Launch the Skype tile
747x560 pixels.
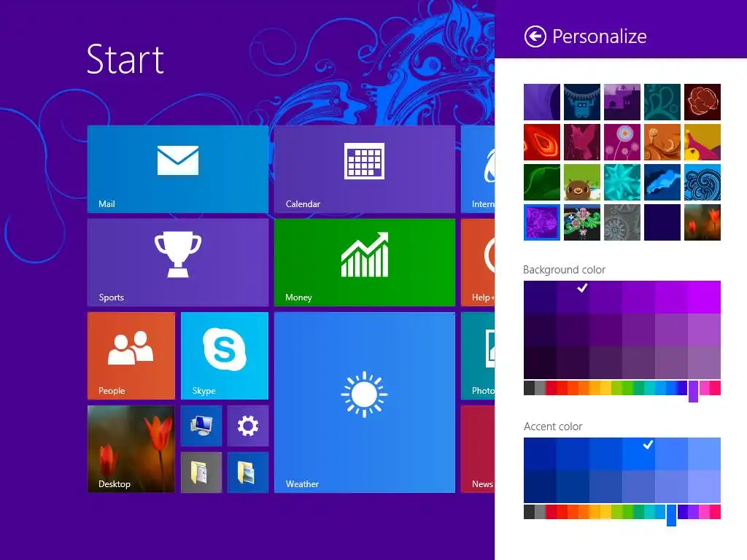point(225,356)
